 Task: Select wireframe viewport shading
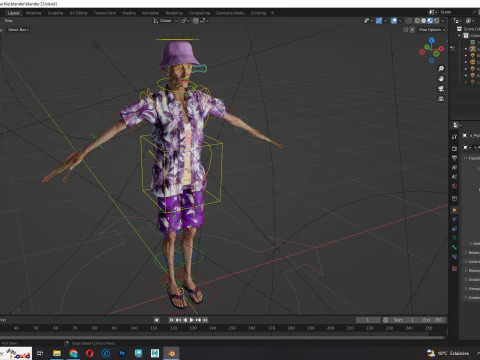[x=417, y=21]
